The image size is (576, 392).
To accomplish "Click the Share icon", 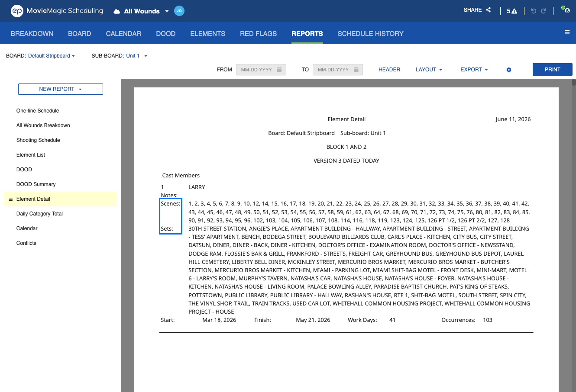I will (x=489, y=10).
